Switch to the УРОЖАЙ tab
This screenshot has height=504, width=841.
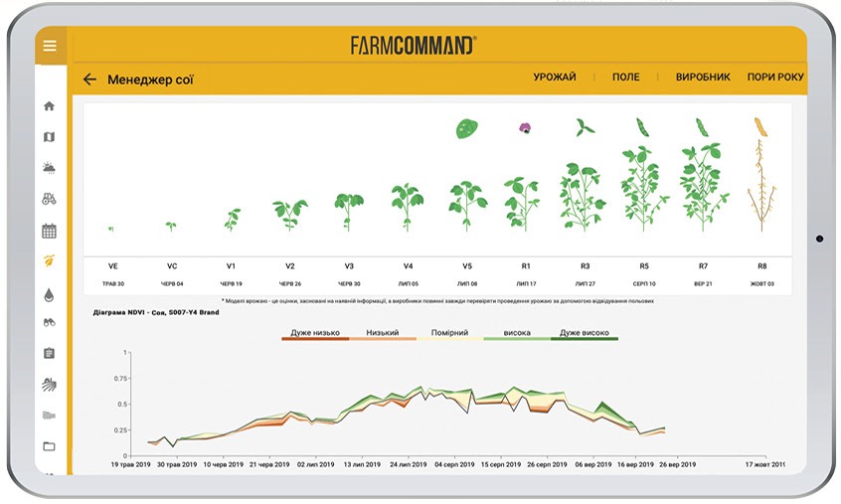(554, 78)
